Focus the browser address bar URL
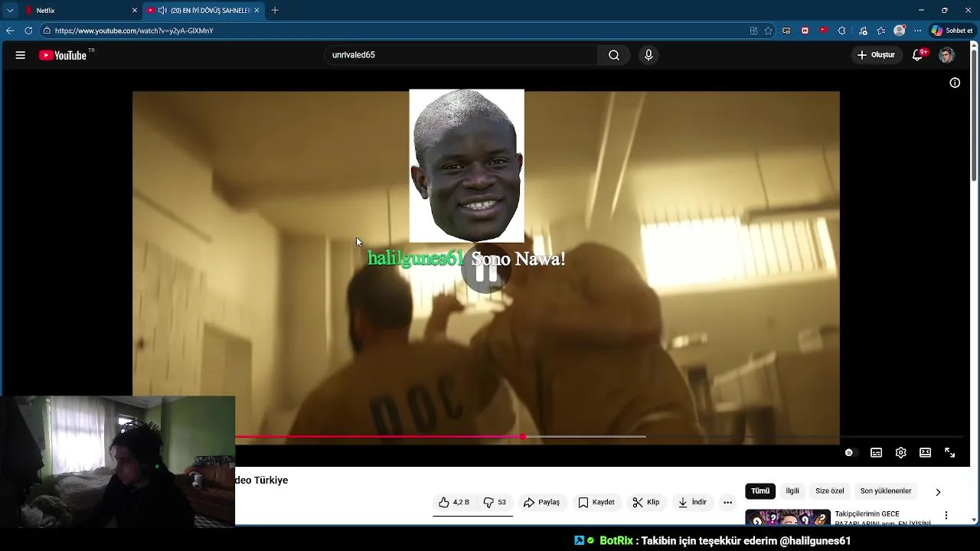This screenshot has height=551, width=980. tap(134, 31)
